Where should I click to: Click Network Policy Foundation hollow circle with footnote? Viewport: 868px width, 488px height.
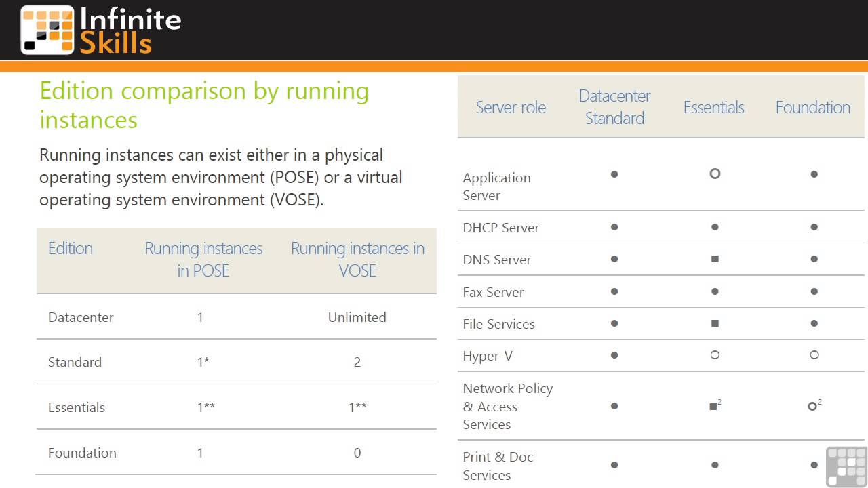[x=814, y=406]
